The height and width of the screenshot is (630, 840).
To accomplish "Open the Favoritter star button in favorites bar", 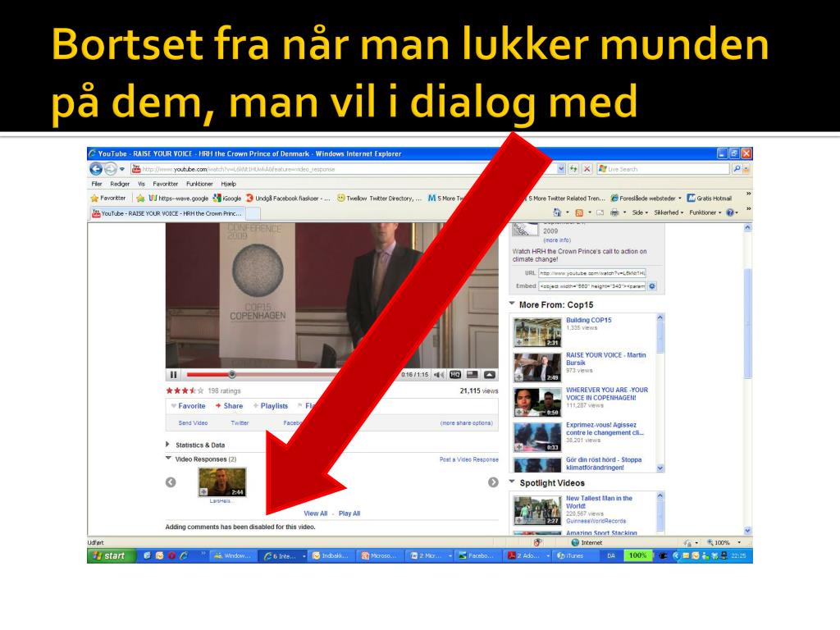I will pos(109,199).
